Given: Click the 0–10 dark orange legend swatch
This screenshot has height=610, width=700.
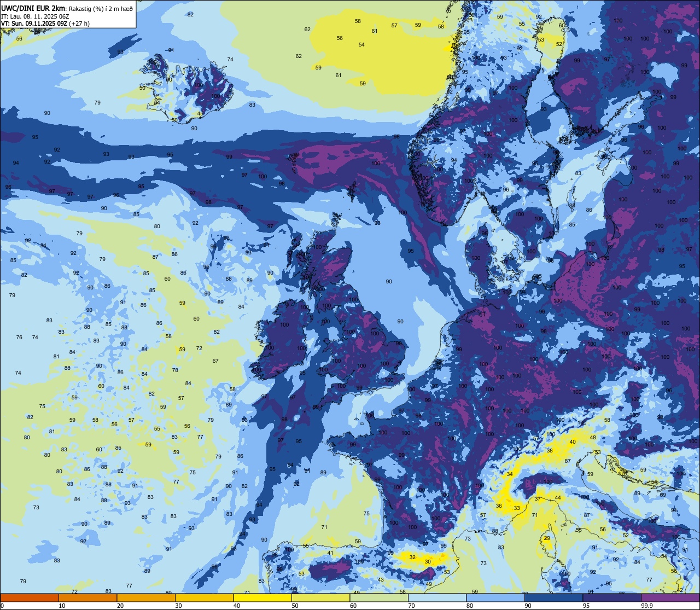Looking at the screenshot, I should [x=30, y=598].
